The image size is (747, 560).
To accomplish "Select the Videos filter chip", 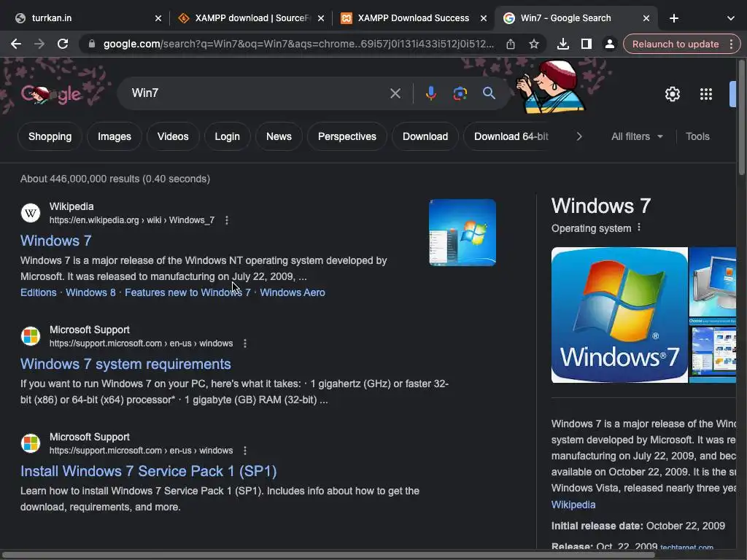I will tap(173, 136).
